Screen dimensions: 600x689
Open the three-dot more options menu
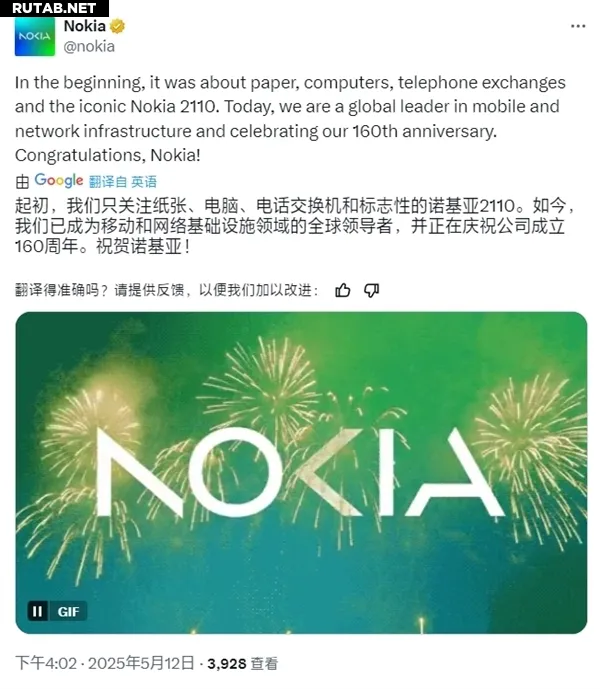[x=577, y=27]
